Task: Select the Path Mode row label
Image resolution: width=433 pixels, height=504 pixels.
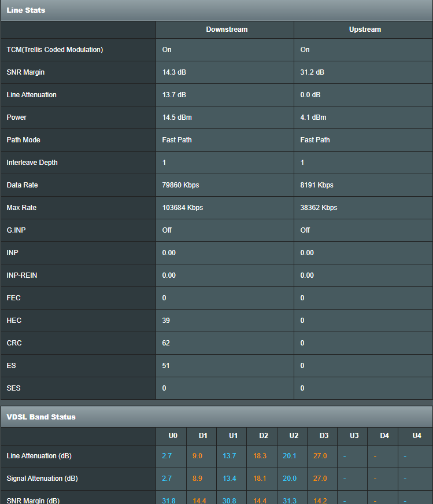Action: pyautogui.click(x=23, y=140)
